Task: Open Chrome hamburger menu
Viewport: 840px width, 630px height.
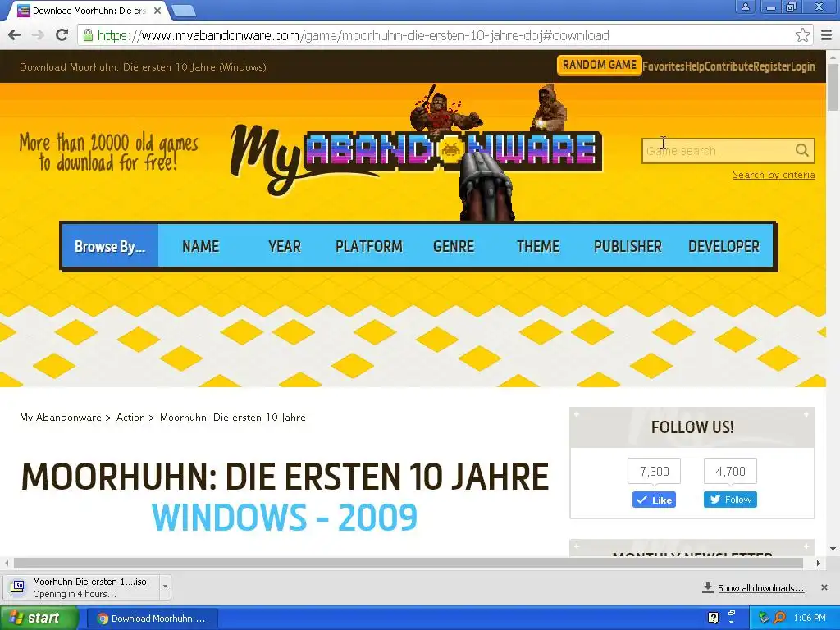Action: [x=826, y=35]
